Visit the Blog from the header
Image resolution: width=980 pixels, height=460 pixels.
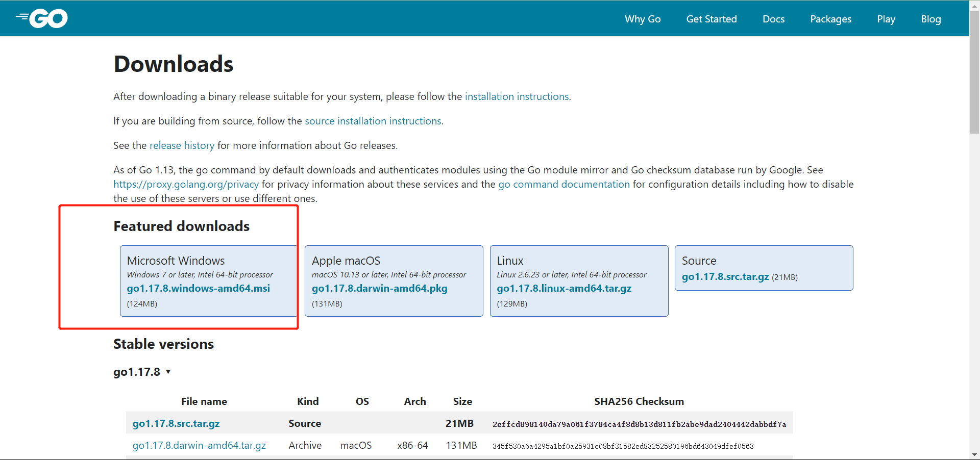click(x=930, y=19)
